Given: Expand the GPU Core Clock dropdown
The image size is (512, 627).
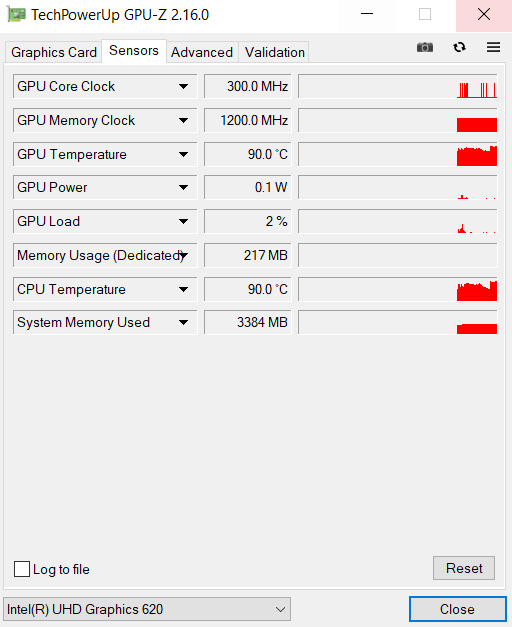Looking at the screenshot, I should [184, 86].
